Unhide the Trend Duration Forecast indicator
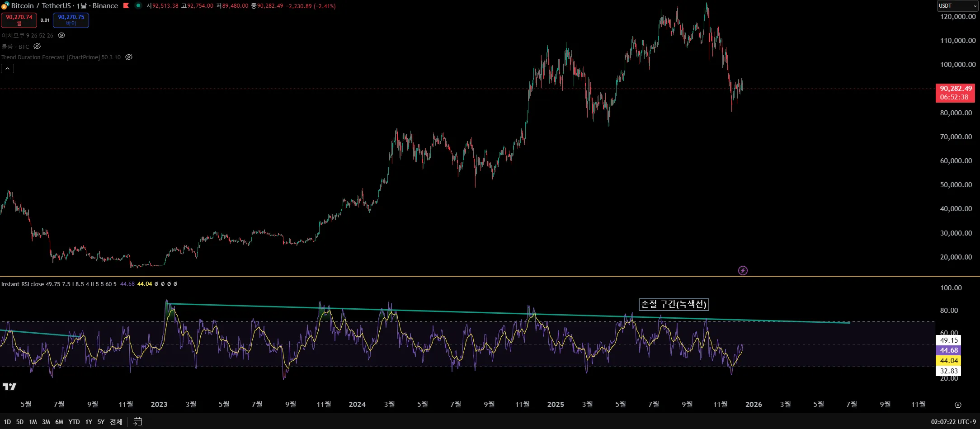 pyautogui.click(x=129, y=57)
